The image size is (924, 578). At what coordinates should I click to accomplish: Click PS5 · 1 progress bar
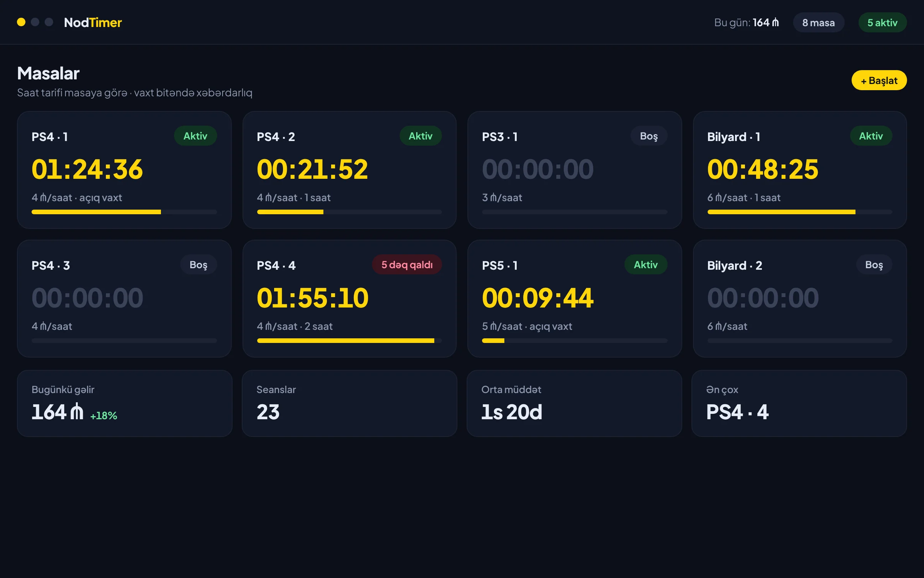[574, 341]
